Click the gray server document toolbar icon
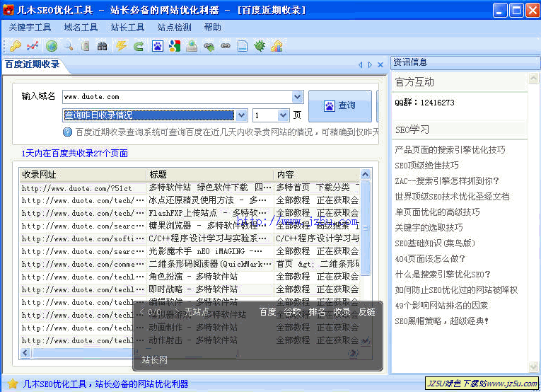 coord(86,46)
